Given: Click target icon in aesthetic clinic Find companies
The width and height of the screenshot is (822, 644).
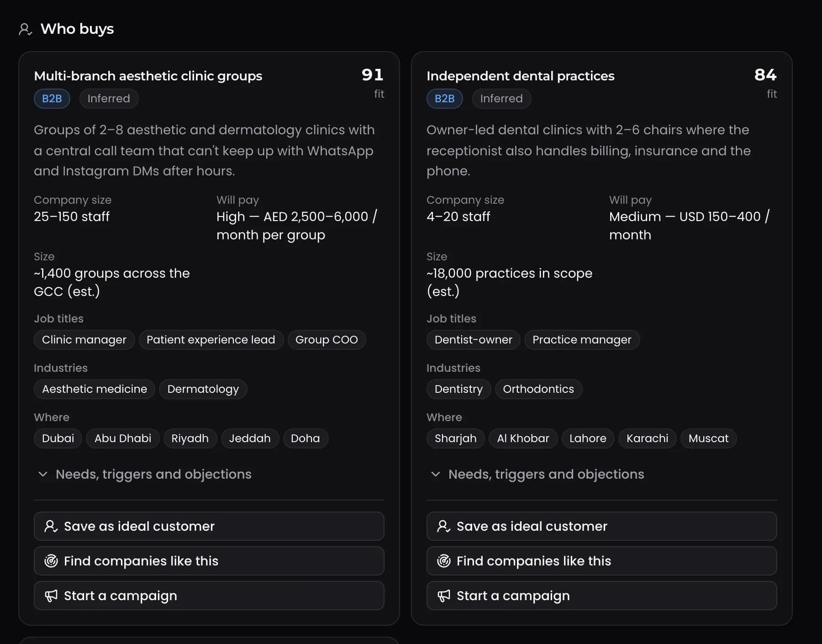Looking at the screenshot, I should 51,561.
